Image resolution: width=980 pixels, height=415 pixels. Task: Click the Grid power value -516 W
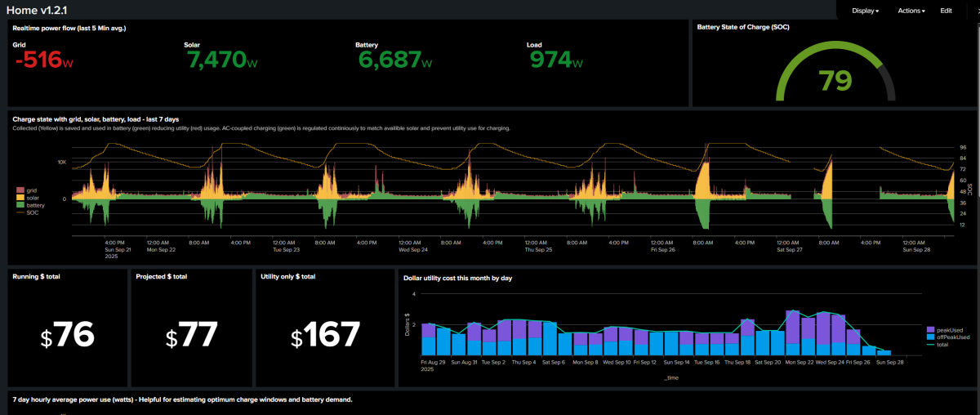45,61
